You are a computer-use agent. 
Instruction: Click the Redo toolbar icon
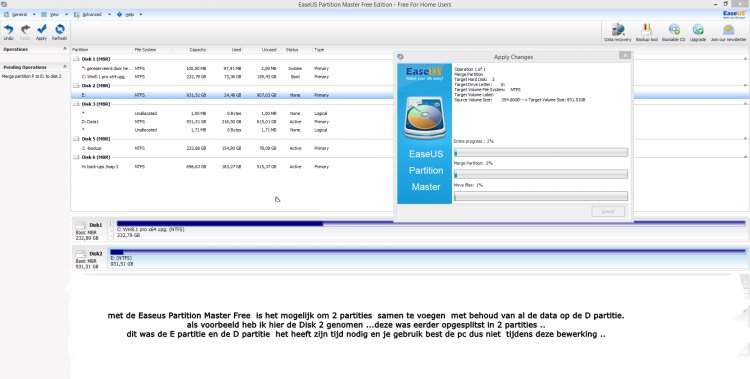[25, 30]
